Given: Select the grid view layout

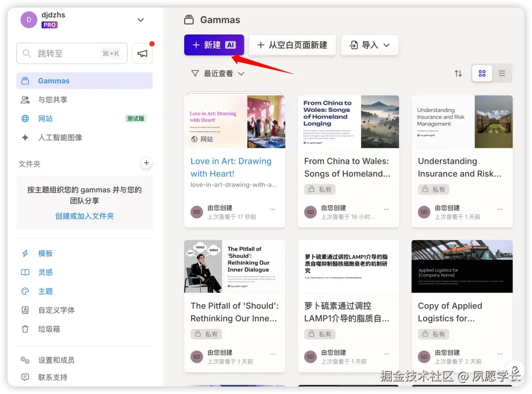Looking at the screenshot, I should (x=482, y=73).
